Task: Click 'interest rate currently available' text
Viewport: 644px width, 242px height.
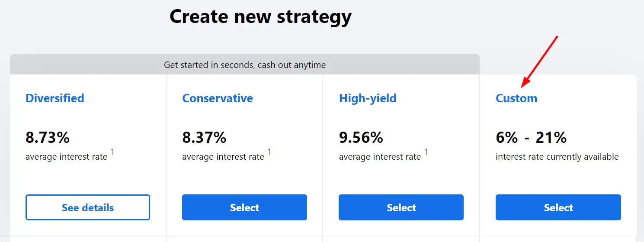Action: coord(557,157)
